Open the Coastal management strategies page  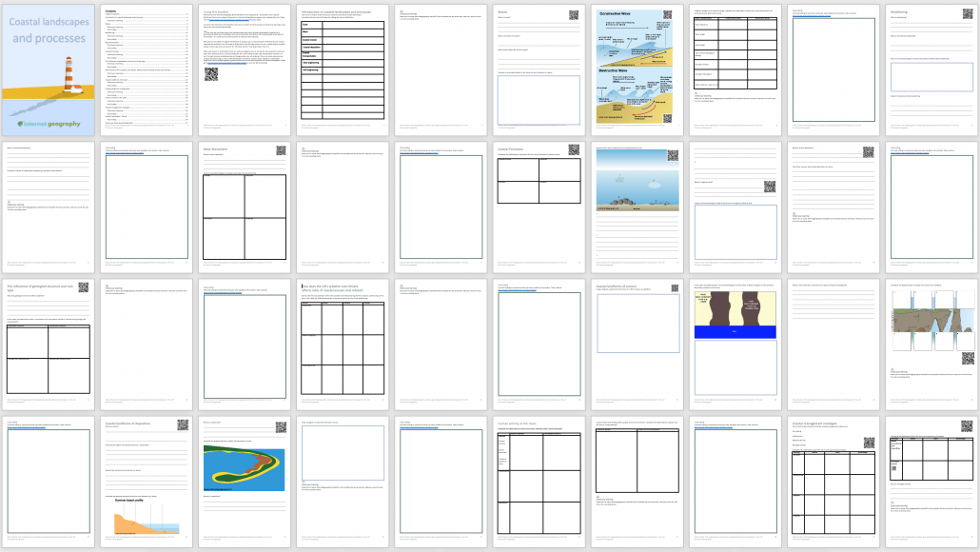click(833, 482)
